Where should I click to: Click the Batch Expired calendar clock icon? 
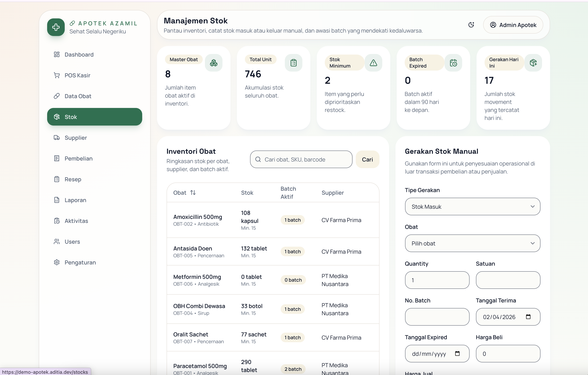coord(453,63)
